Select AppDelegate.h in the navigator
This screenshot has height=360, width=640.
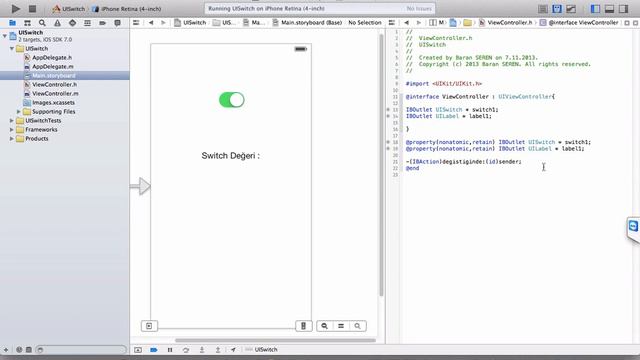tap(52, 58)
